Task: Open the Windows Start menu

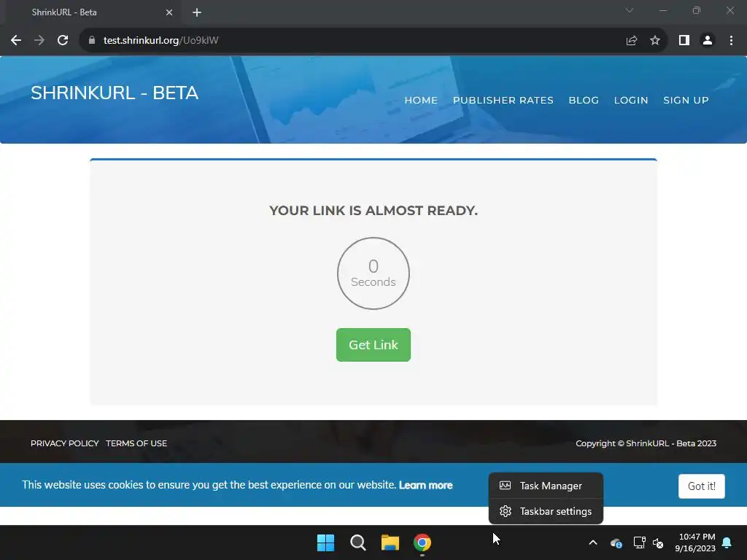Action: pos(326,542)
